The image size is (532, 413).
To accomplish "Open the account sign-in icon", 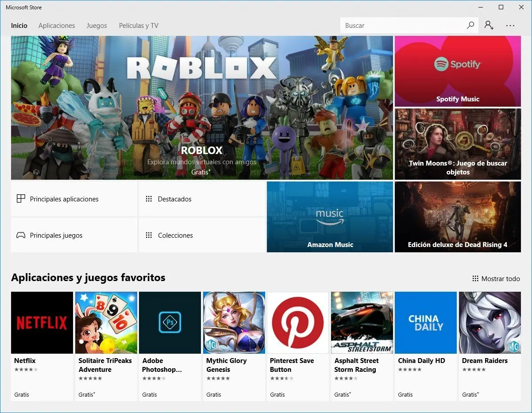I will coord(489,25).
